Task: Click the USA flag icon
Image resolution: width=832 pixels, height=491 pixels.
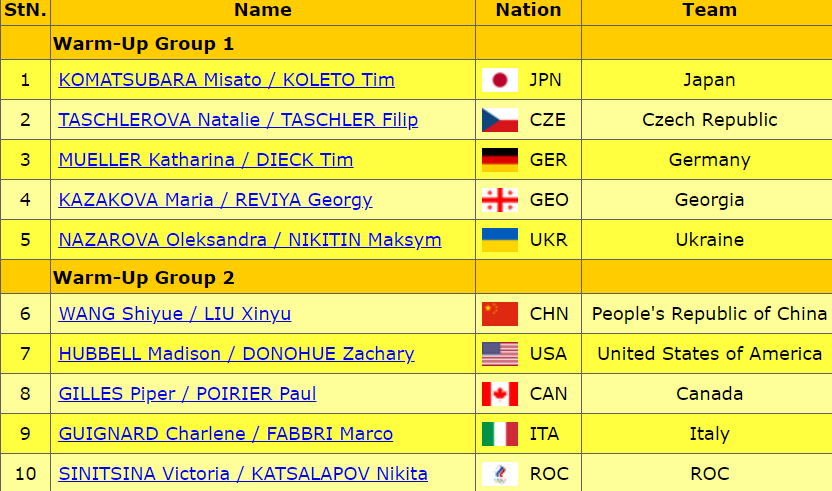Action: [499, 354]
